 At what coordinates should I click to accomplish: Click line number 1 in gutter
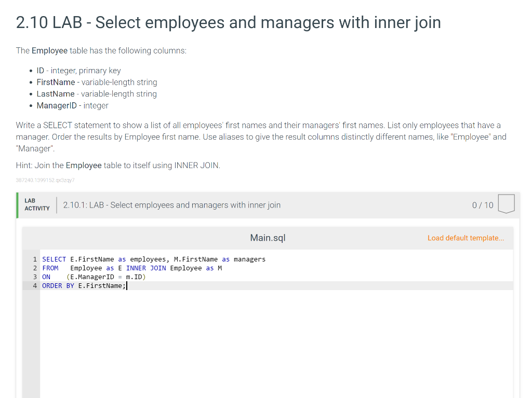tap(35, 259)
